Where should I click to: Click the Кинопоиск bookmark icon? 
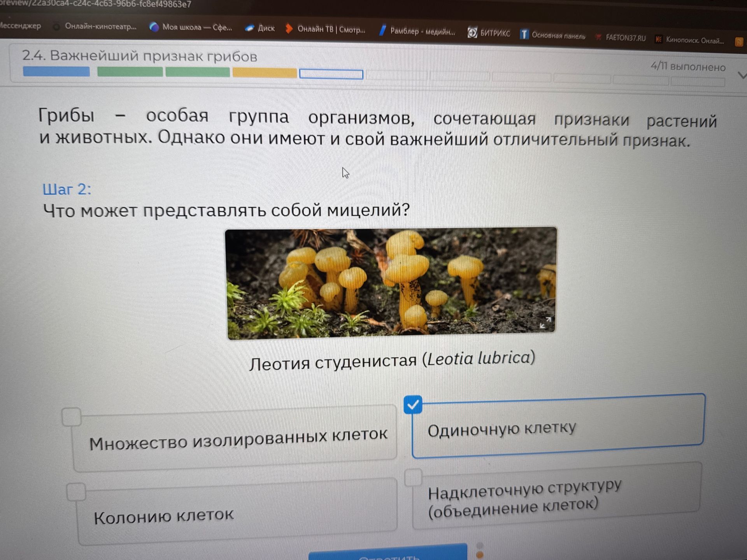coord(658,39)
